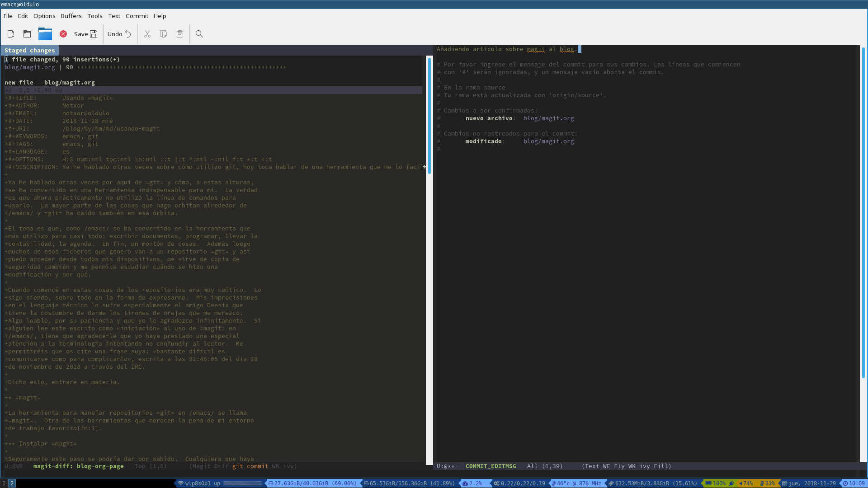Click the '+#+AUTHOR: Notxor' diff line
The width and height of the screenshot is (868, 488).
click(x=44, y=106)
